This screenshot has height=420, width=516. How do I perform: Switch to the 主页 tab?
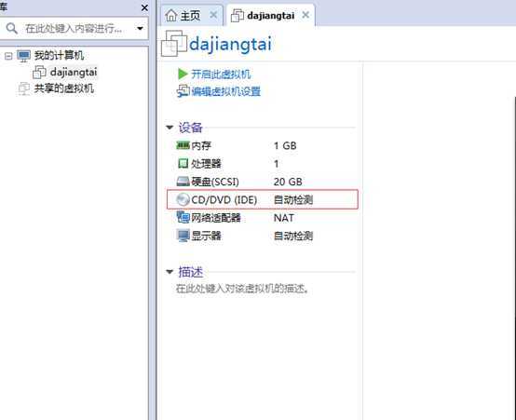click(190, 16)
